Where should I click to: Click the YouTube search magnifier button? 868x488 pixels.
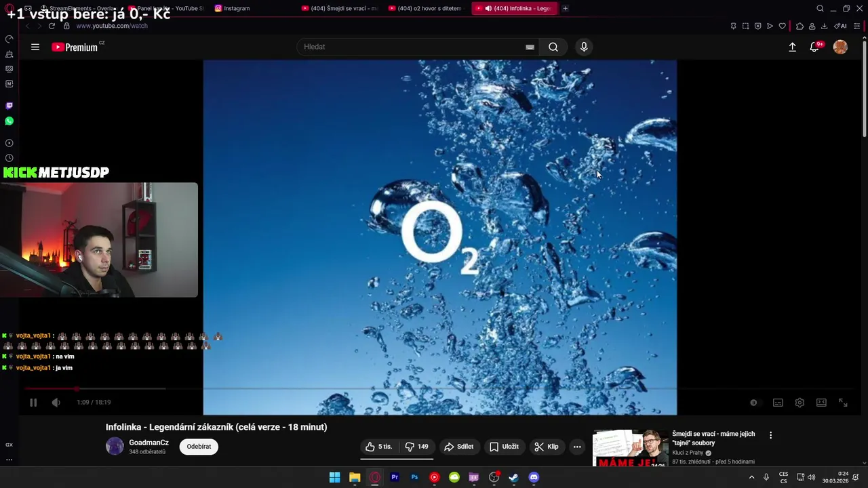click(x=553, y=47)
